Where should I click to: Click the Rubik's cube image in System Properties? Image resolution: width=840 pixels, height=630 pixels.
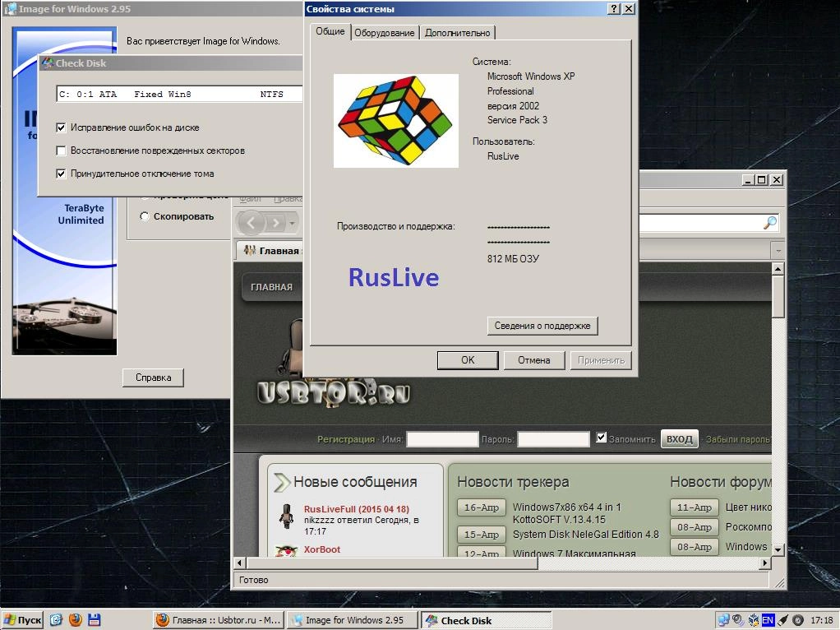click(x=396, y=121)
